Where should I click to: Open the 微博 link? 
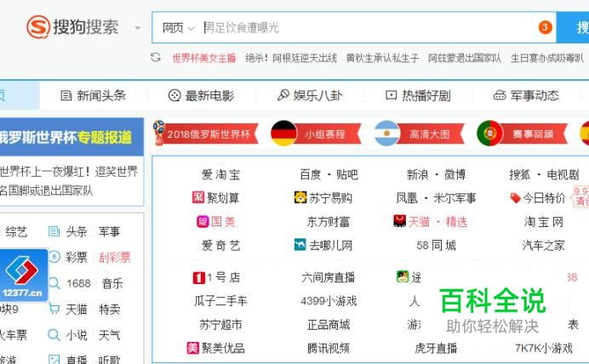(x=455, y=174)
